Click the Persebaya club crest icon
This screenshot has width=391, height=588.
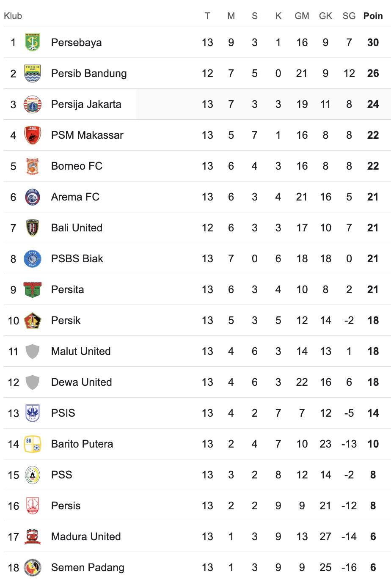(33, 42)
